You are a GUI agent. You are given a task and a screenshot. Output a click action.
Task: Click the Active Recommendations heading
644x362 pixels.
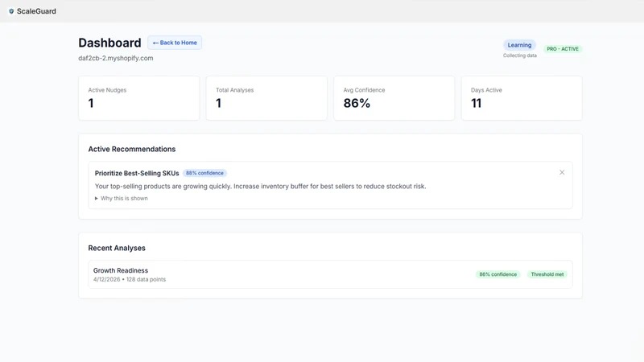point(132,149)
